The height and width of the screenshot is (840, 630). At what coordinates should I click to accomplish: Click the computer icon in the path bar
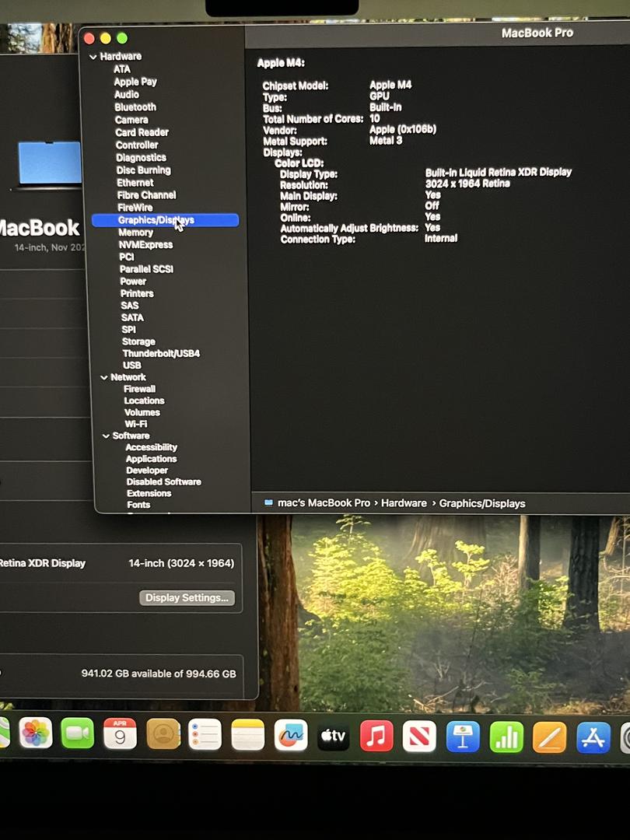click(x=268, y=503)
